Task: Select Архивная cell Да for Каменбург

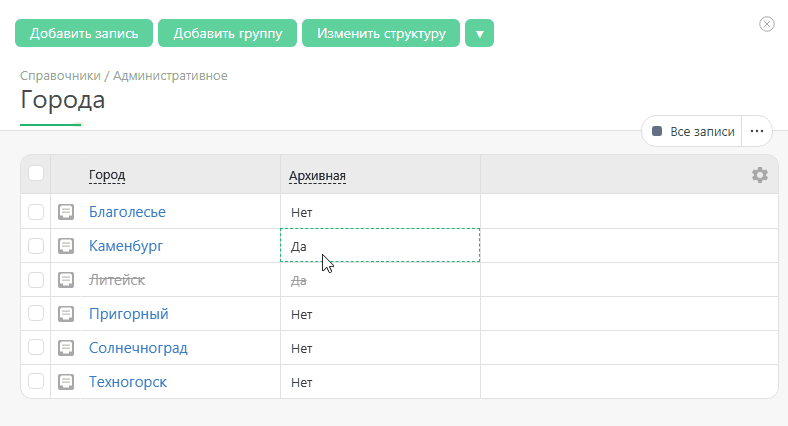Action: click(x=380, y=245)
